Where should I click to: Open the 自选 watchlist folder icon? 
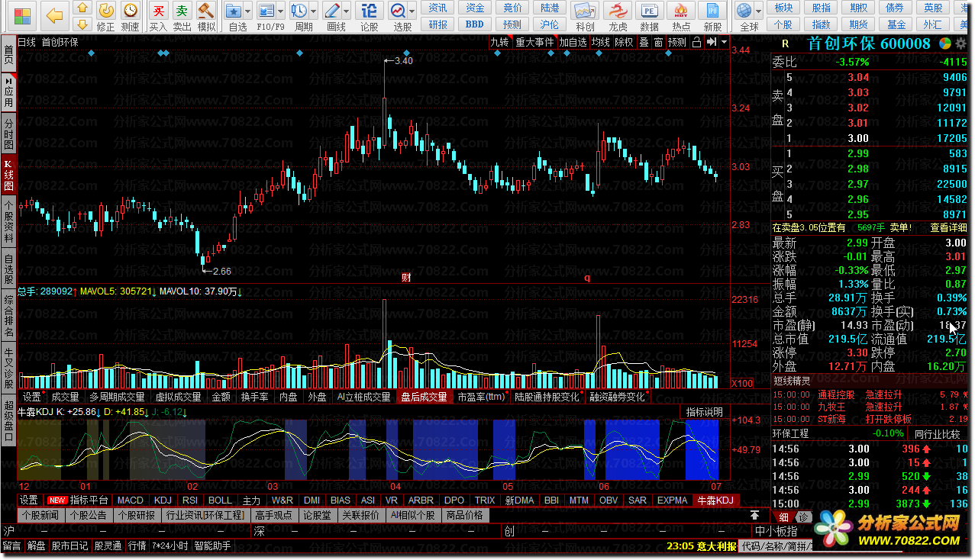pyautogui.click(x=234, y=11)
